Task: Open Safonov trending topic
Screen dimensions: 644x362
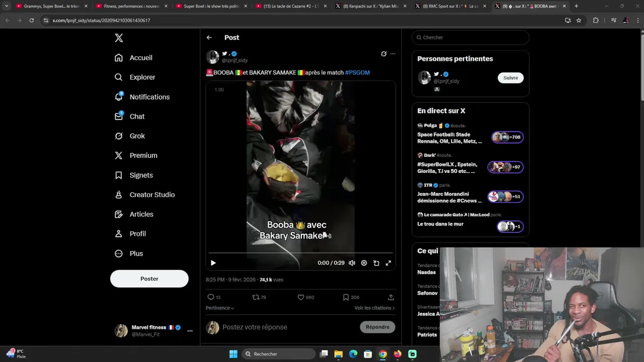Action: 428,293
